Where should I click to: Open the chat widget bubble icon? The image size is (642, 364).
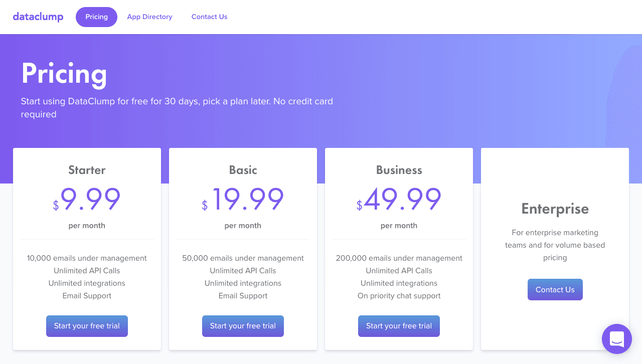[617, 339]
